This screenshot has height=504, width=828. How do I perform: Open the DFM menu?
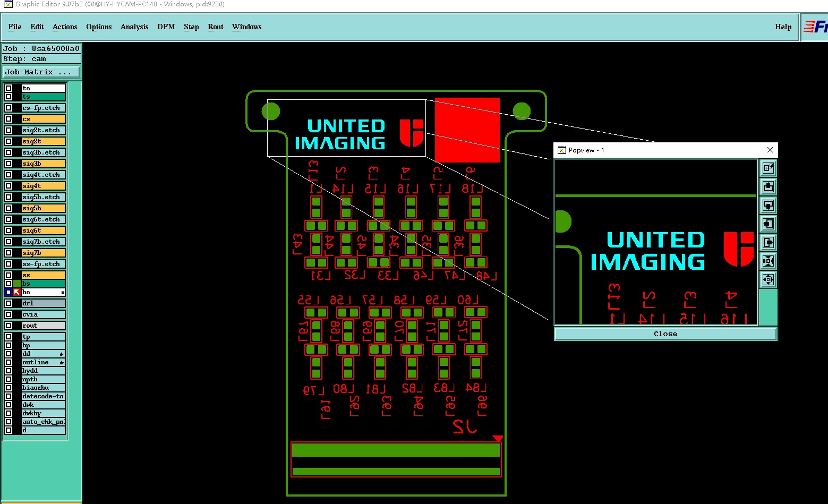coord(166,27)
